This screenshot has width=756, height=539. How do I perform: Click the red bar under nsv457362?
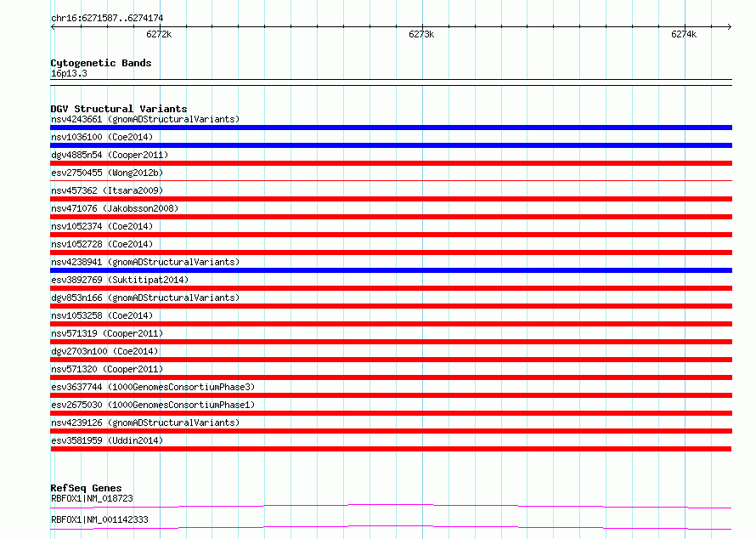(x=391, y=199)
